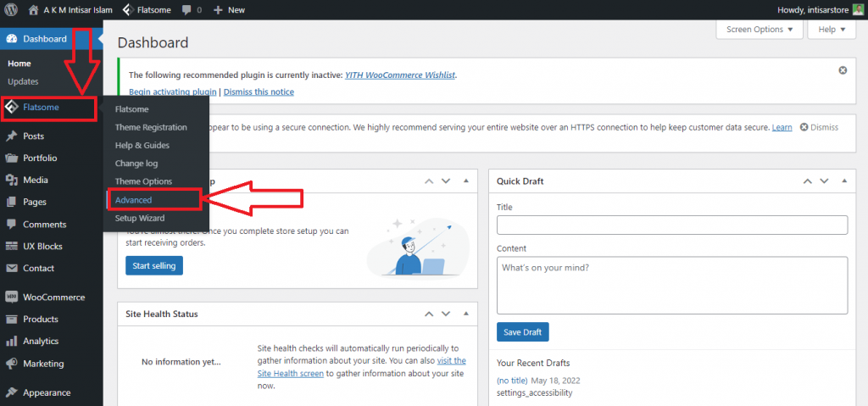Click the Appearance paintbrush icon
The width and height of the screenshot is (868, 406).
click(12, 392)
